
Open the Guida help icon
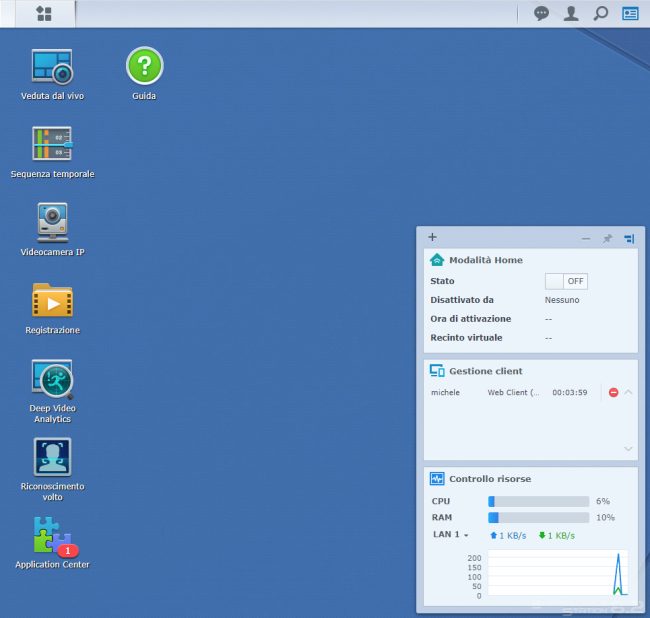[144, 66]
